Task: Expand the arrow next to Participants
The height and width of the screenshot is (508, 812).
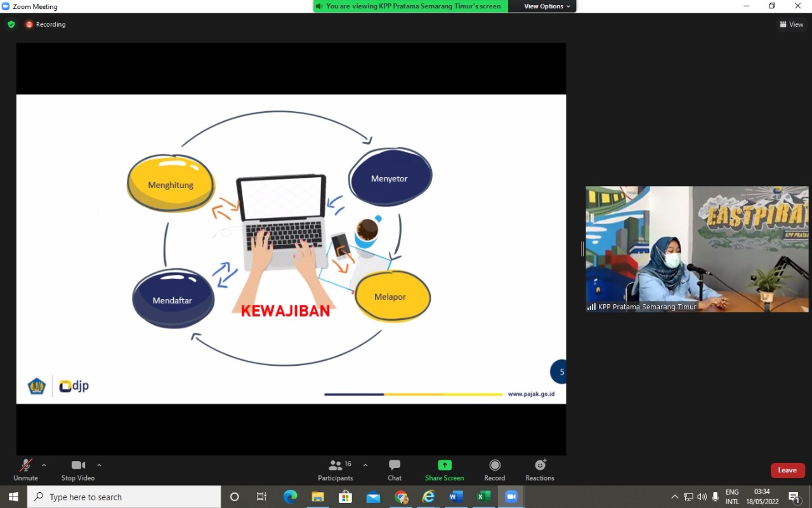Action: pyautogui.click(x=365, y=465)
